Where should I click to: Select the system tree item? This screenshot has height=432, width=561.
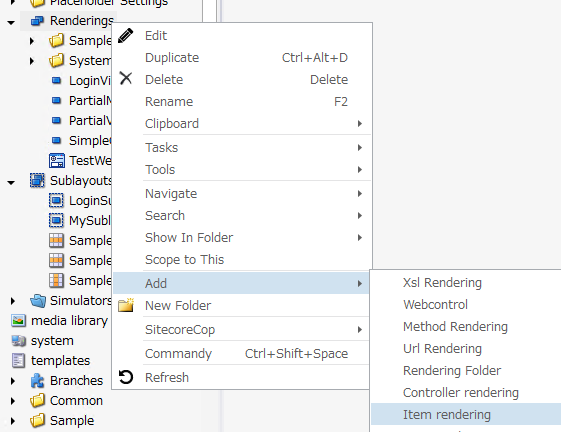pos(52,340)
